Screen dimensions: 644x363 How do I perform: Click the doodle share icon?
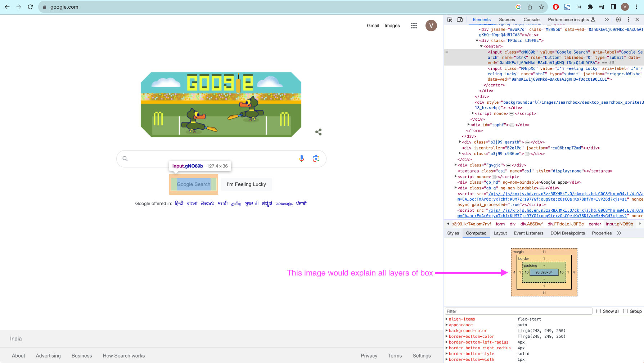pyautogui.click(x=318, y=132)
